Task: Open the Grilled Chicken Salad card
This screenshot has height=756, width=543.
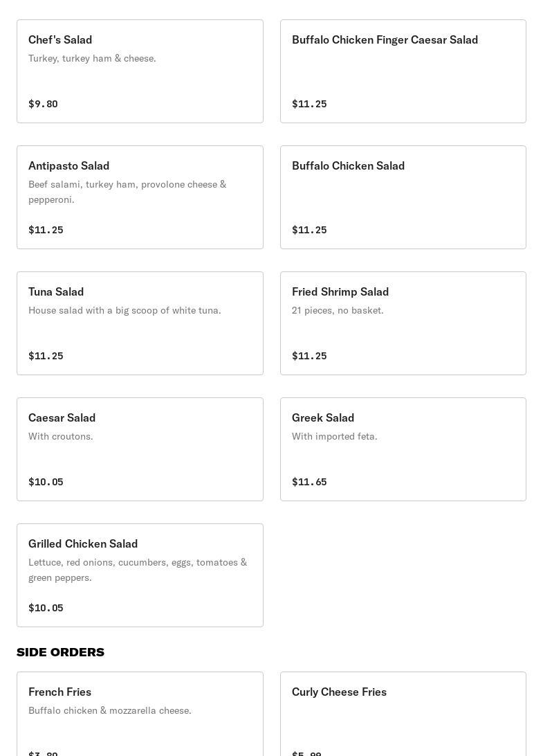Action: point(140,575)
